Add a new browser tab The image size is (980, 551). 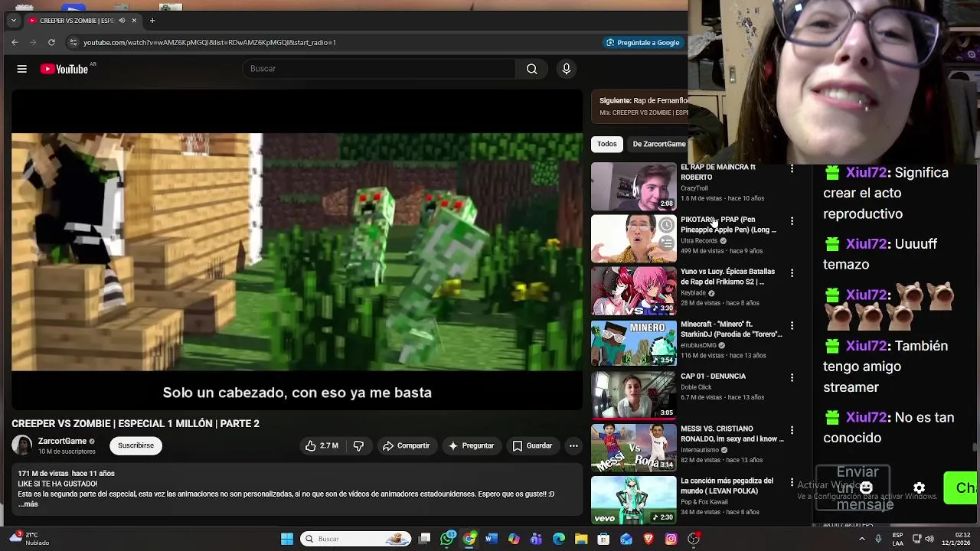[152, 21]
